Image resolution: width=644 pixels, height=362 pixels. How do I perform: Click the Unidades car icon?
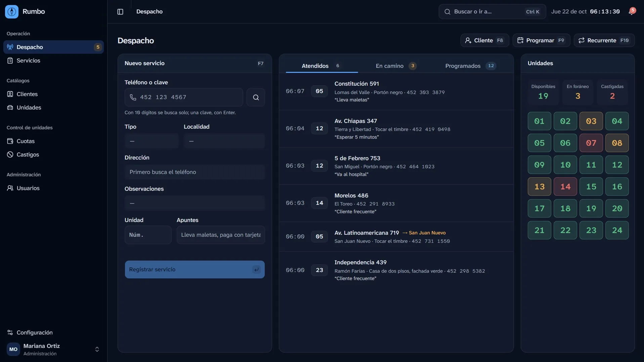point(10,107)
